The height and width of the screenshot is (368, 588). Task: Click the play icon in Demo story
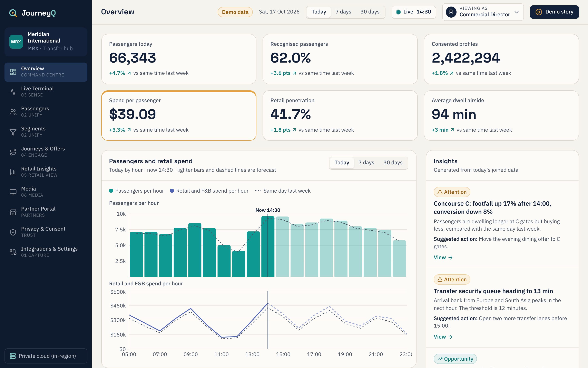539,12
